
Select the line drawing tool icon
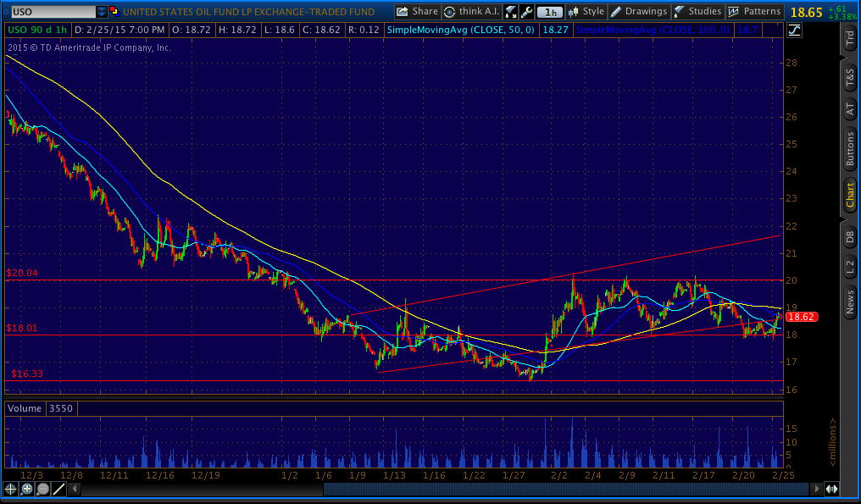tap(58, 489)
